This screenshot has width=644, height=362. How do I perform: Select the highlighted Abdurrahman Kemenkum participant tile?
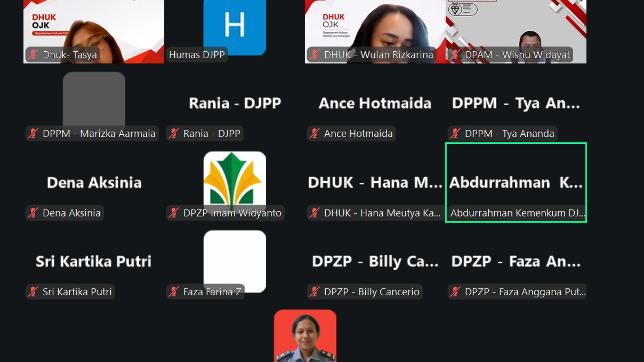(516, 182)
